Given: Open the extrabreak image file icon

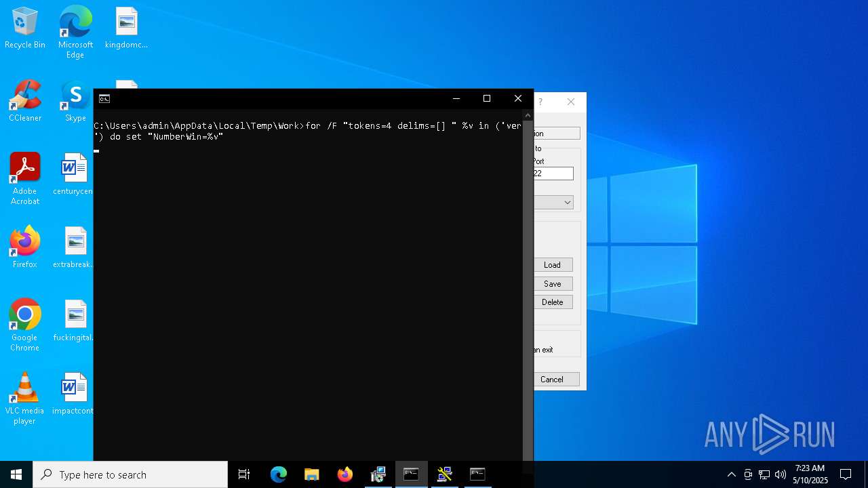Looking at the screenshot, I should click(x=73, y=248).
